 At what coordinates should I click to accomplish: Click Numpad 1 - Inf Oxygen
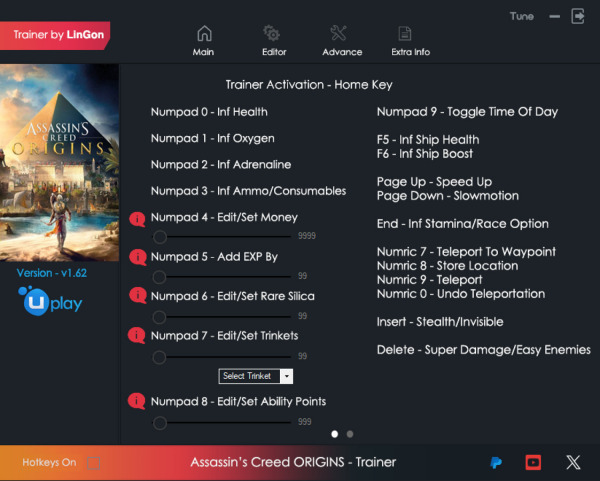(213, 139)
